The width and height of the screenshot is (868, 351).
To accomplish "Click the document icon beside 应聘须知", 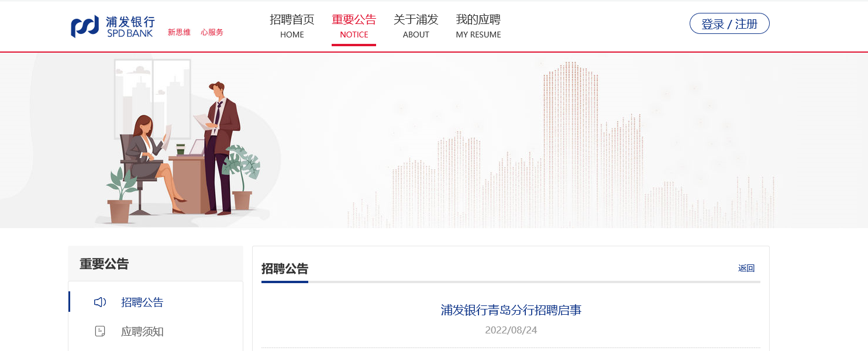I will [100, 332].
